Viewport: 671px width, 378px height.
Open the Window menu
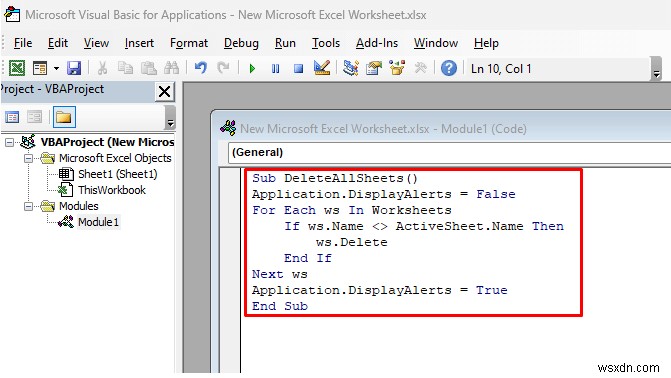click(436, 43)
